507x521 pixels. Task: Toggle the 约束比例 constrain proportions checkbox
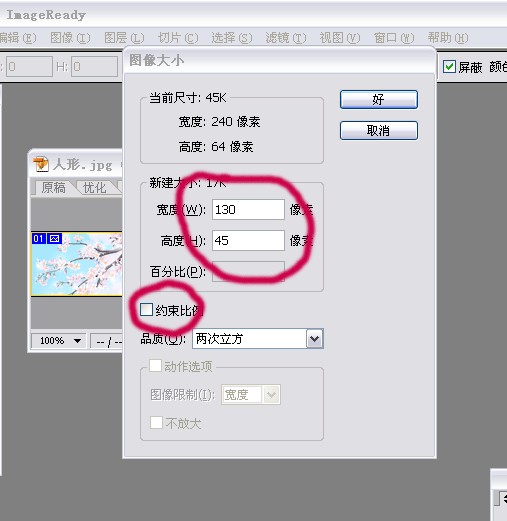tap(146, 310)
